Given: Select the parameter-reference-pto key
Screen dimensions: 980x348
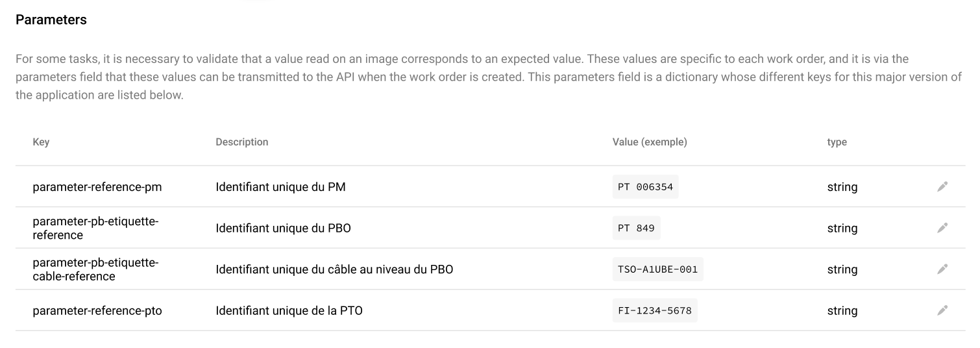Looking at the screenshot, I should 97,310.
